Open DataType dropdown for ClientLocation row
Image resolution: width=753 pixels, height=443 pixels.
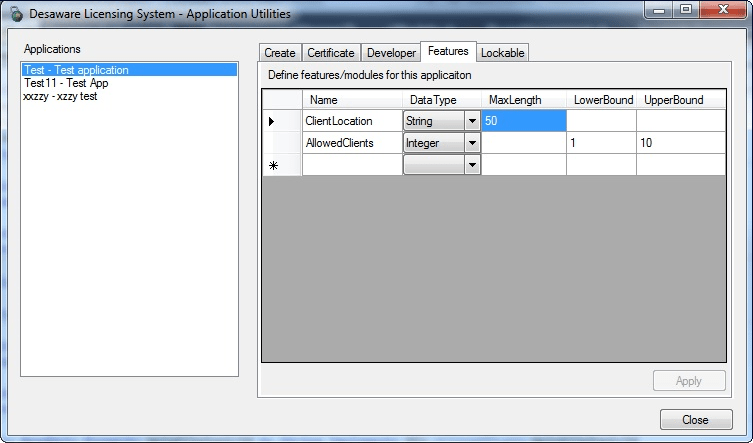pos(472,121)
